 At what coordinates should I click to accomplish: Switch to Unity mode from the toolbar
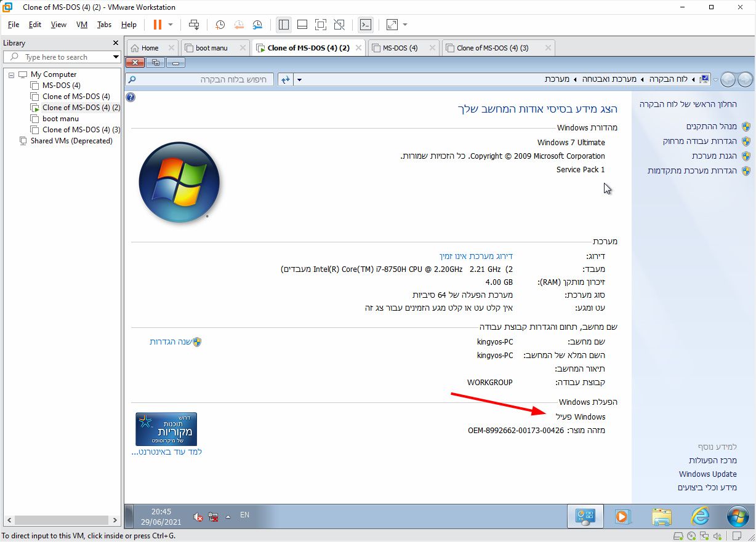pyautogui.click(x=339, y=25)
